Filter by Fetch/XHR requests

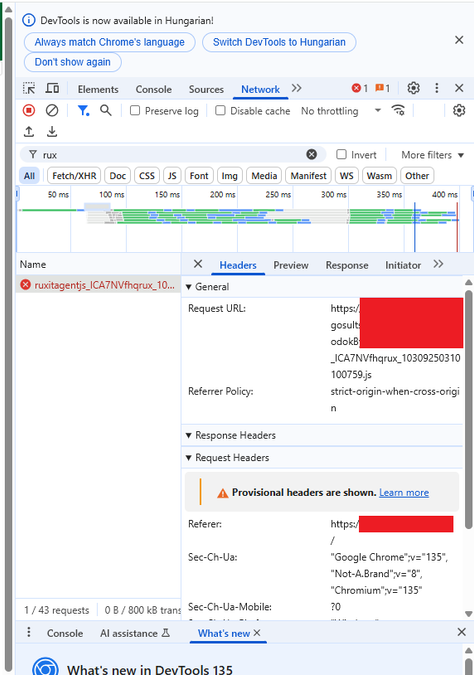pyautogui.click(x=74, y=176)
